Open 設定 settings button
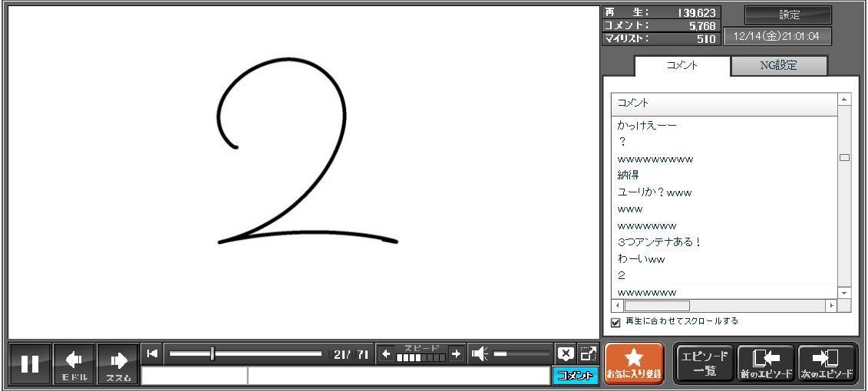The height and width of the screenshot is (391, 868). click(788, 15)
